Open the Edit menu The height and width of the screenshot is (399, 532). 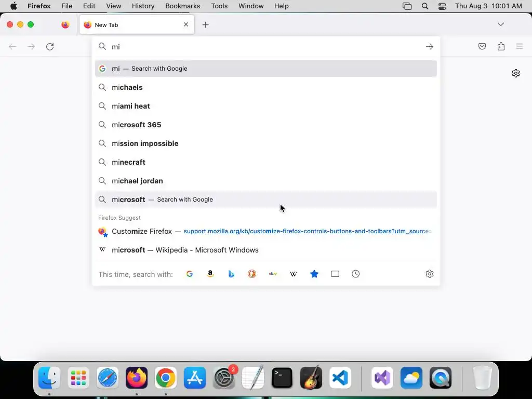click(89, 6)
